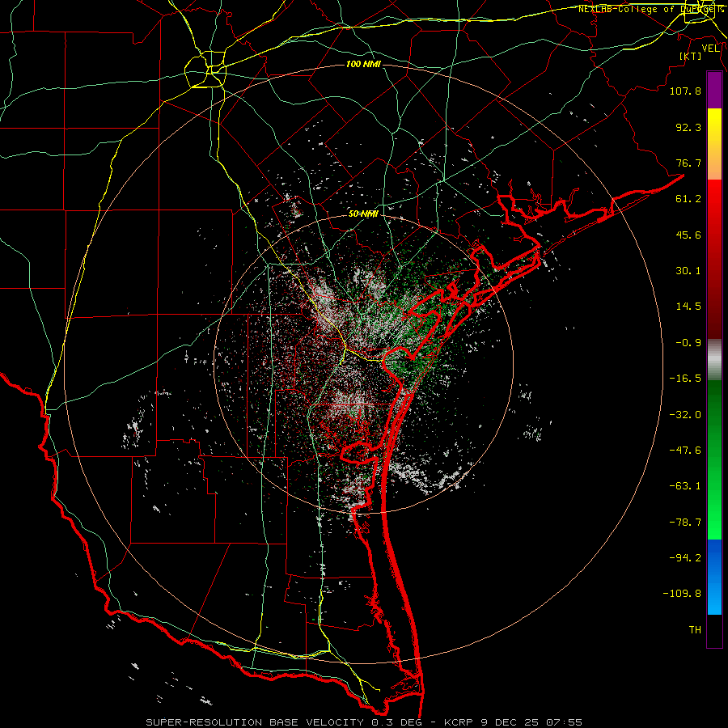
Task: Click the -16.5 velocity scale value
Action: coord(685,379)
